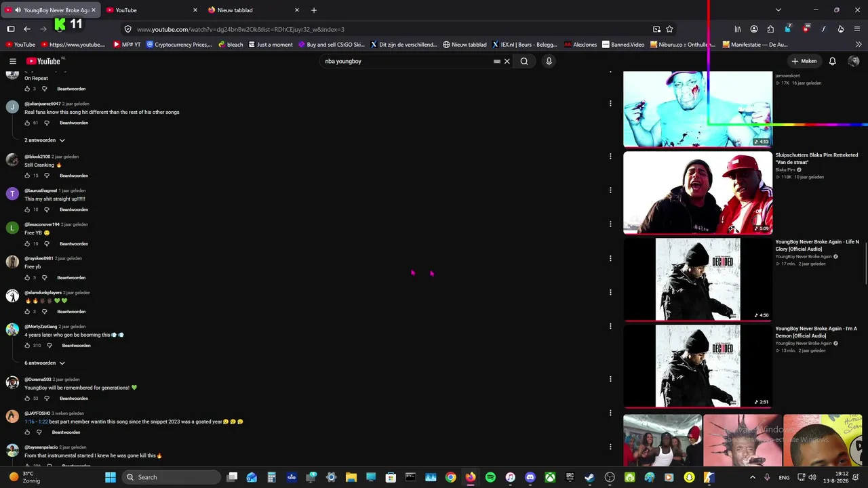The width and height of the screenshot is (868, 488).
Task: Open the Firefox extensions puzzle icon
Action: pyautogui.click(x=770, y=29)
